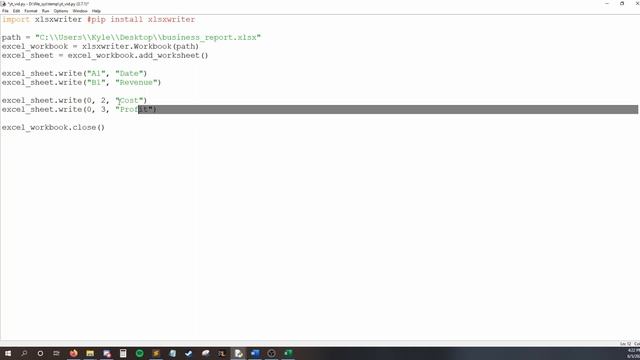Minimize the IDLE editor window

607,4
